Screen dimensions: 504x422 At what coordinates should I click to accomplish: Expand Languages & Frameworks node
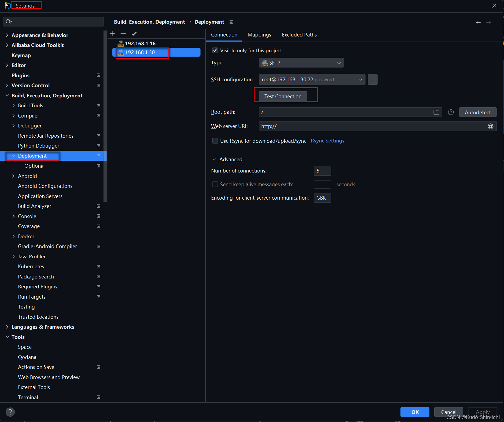pos(7,327)
